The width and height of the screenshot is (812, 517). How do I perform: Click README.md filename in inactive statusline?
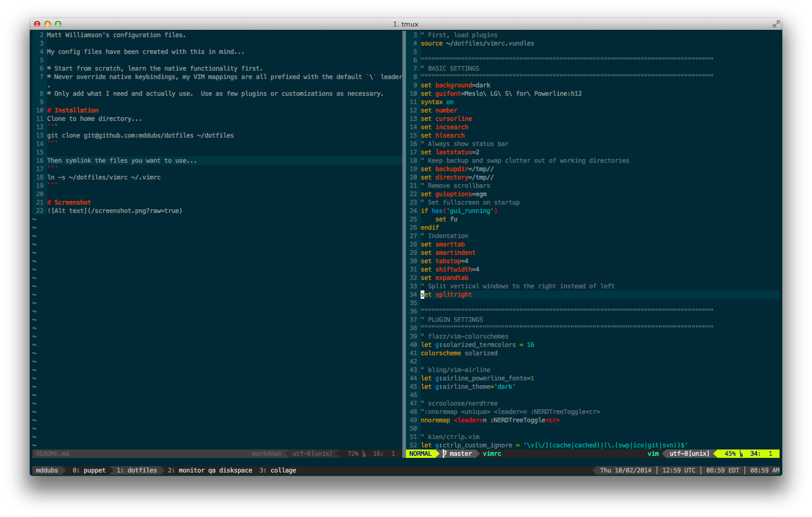coord(52,454)
